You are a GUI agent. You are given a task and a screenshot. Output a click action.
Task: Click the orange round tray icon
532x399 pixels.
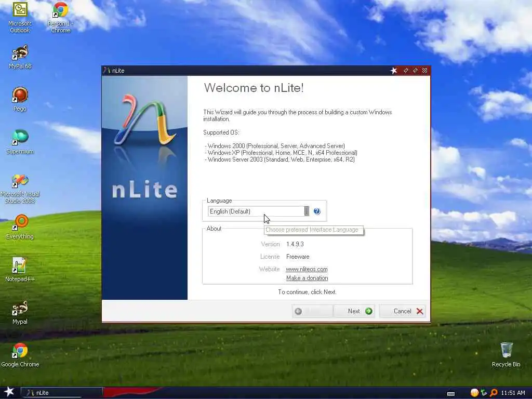point(474,393)
